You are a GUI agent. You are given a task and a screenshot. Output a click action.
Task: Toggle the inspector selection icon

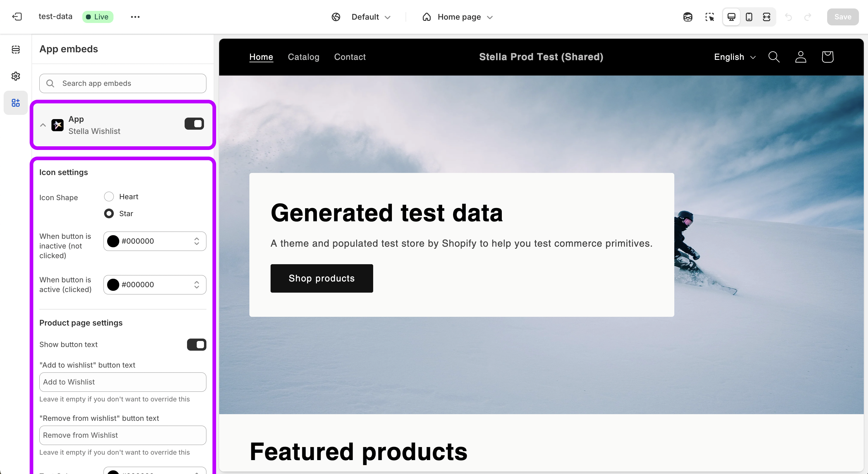[x=710, y=17]
